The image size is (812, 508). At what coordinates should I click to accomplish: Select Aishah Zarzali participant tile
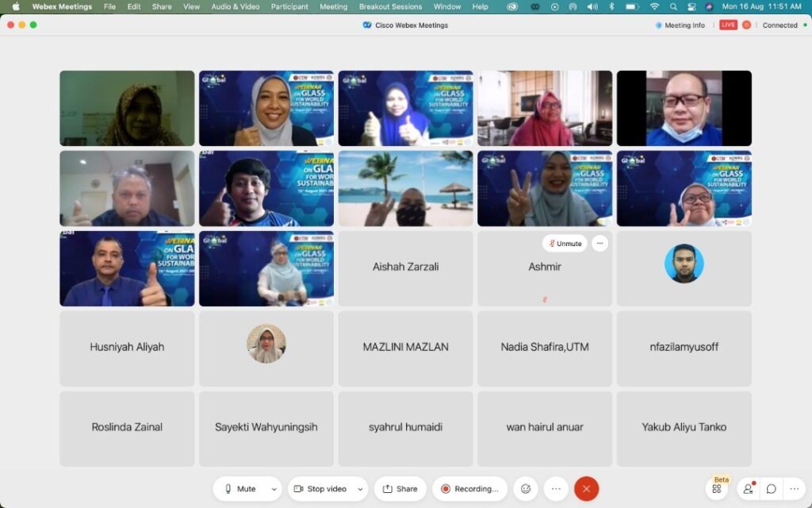tap(405, 268)
